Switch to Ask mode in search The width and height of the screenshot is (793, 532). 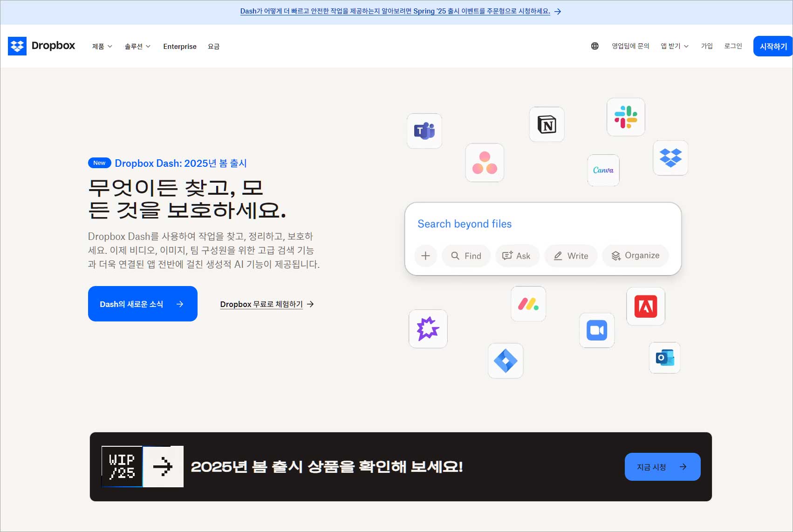(x=517, y=256)
